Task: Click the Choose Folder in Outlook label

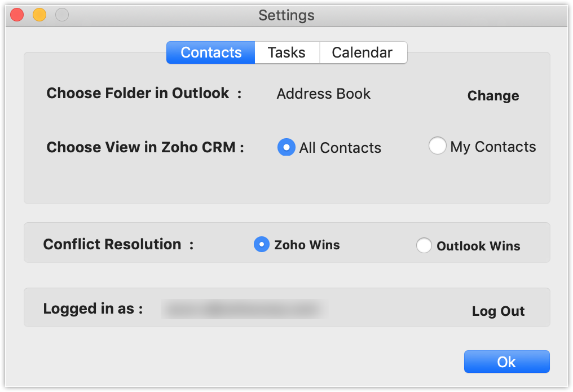Action: tap(138, 93)
